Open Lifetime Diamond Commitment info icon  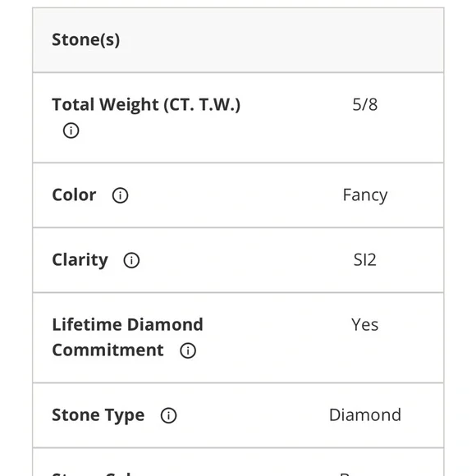tap(188, 350)
